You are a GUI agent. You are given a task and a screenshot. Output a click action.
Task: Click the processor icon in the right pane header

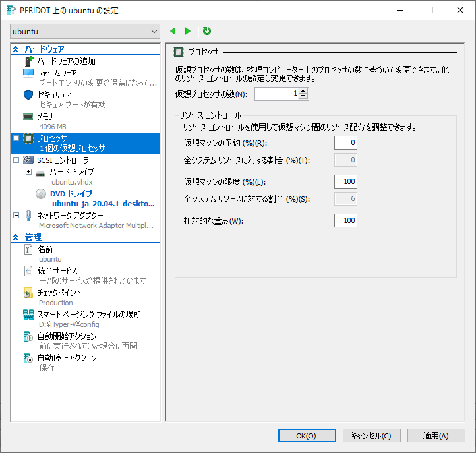click(x=179, y=52)
